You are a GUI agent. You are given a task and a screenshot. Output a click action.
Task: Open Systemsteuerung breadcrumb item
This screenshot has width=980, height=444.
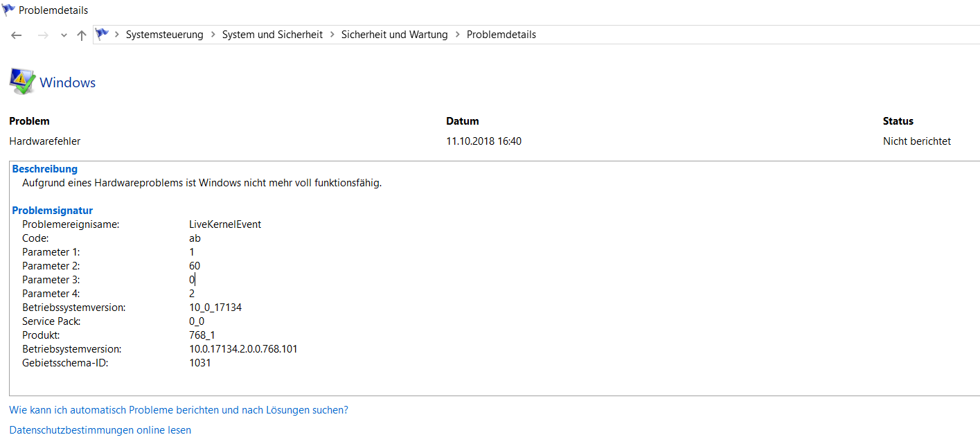click(165, 35)
